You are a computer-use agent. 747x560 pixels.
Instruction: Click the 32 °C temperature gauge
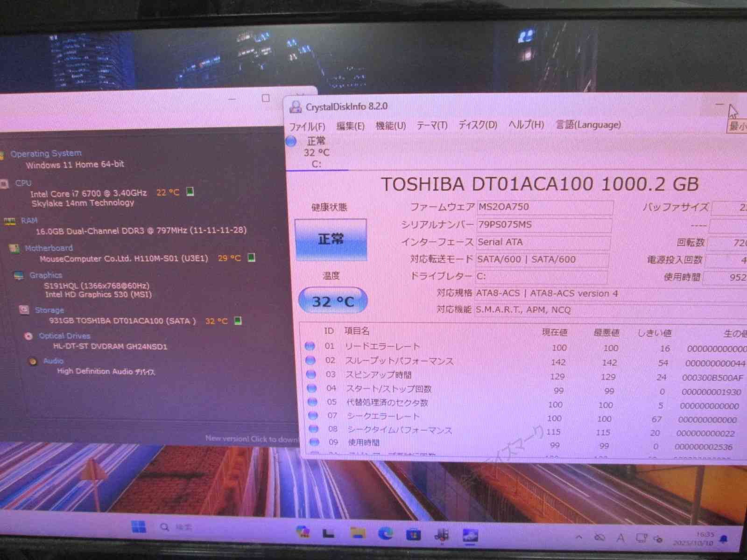click(x=331, y=301)
